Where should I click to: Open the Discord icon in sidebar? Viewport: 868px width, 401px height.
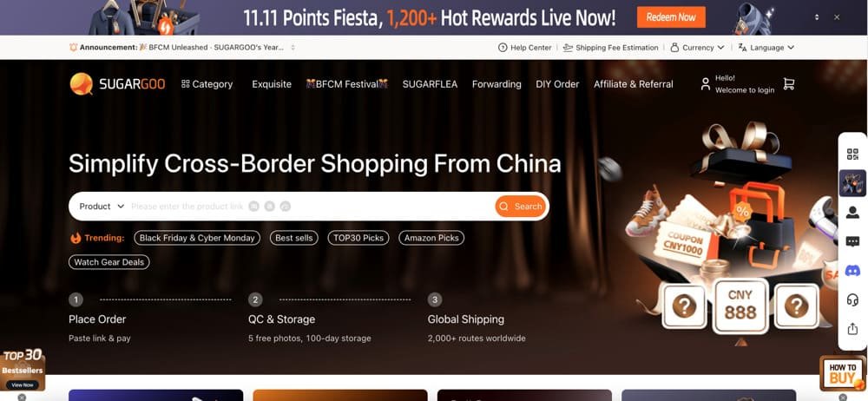click(x=852, y=271)
